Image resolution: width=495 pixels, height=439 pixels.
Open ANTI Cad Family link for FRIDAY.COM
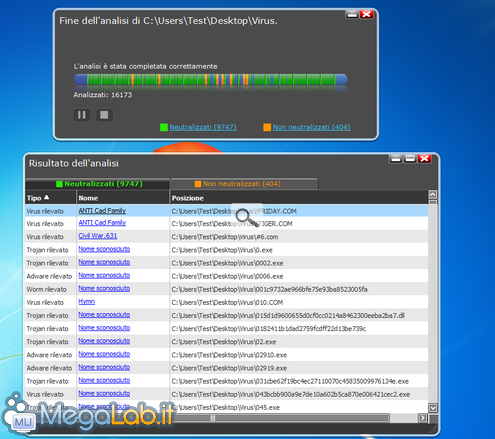click(102, 211)
